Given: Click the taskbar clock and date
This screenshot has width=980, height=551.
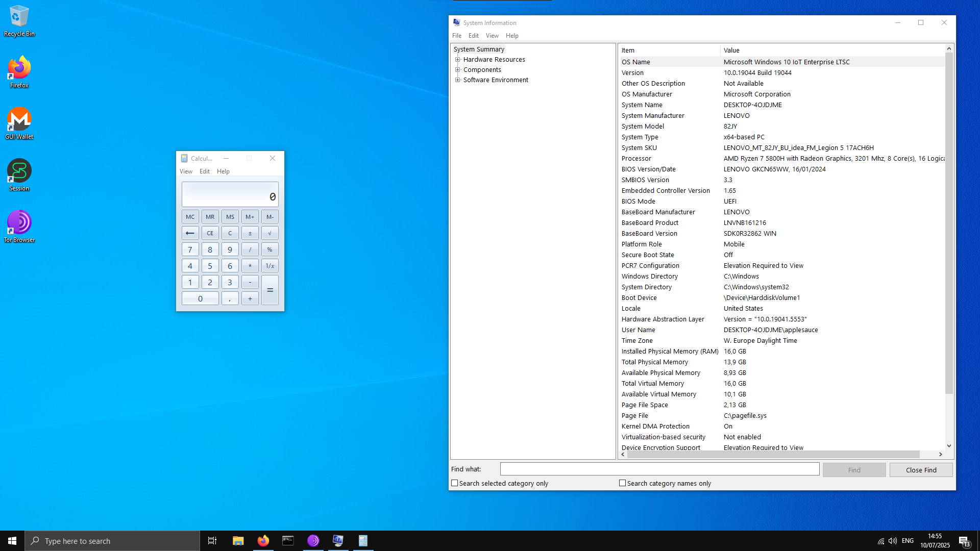Looking at the screenshot, I should pos(935,541).
